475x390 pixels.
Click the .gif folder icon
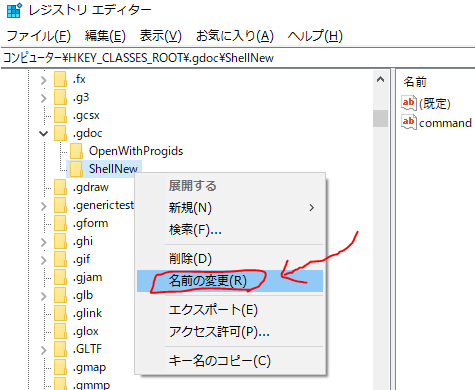point(61,259)
